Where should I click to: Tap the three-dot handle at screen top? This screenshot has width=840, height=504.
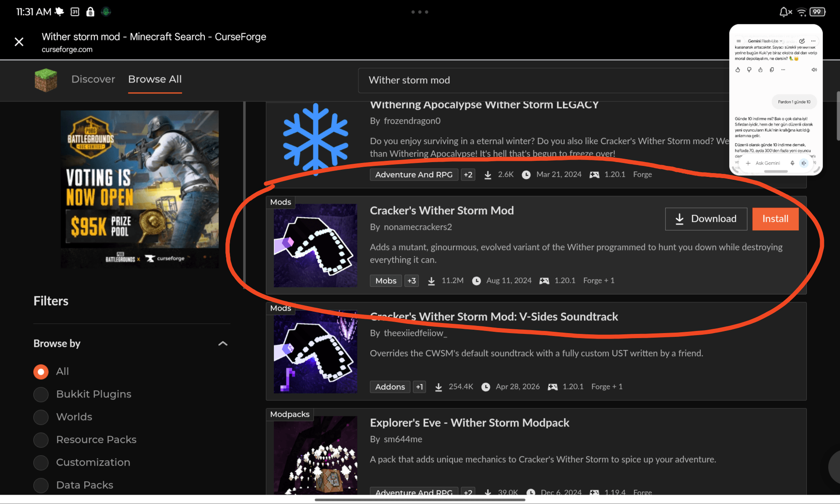click(x=420, y=12)
